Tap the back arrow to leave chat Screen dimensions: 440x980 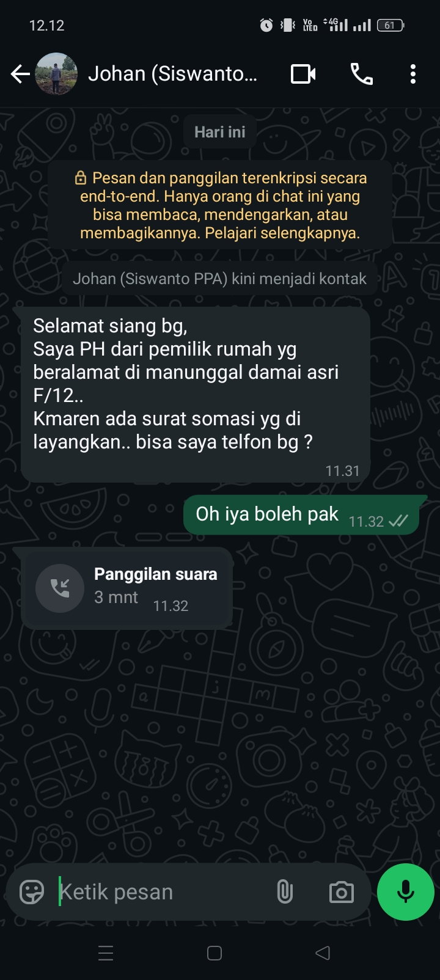(x=20, y=75)
